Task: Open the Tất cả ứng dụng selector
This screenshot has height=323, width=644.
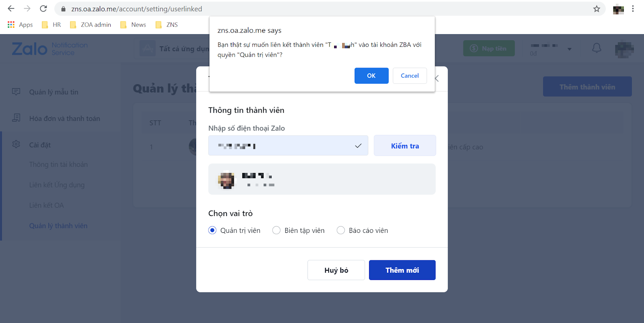Action: tap(172, 49)
